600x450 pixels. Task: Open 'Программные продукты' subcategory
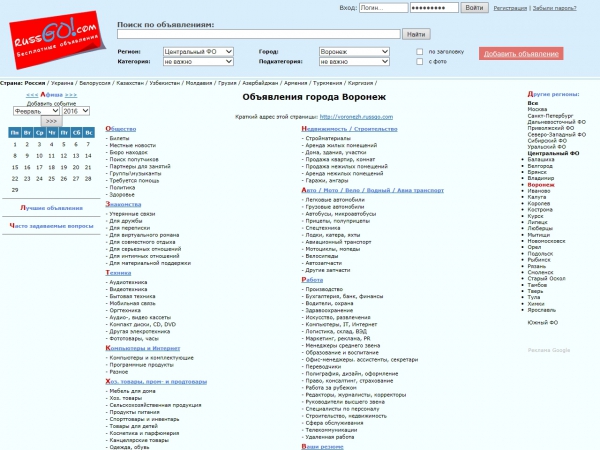[x=142, y=365]
